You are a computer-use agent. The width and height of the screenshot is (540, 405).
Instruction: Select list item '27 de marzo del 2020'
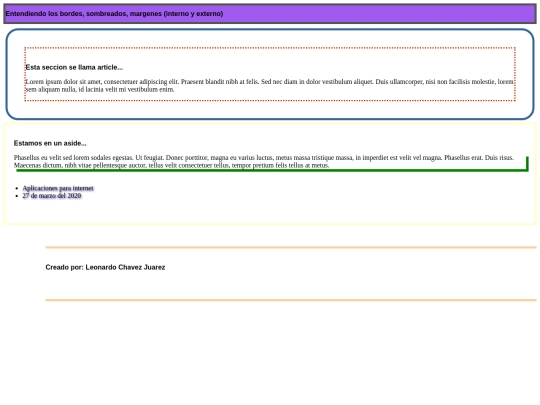click(52, 196)
